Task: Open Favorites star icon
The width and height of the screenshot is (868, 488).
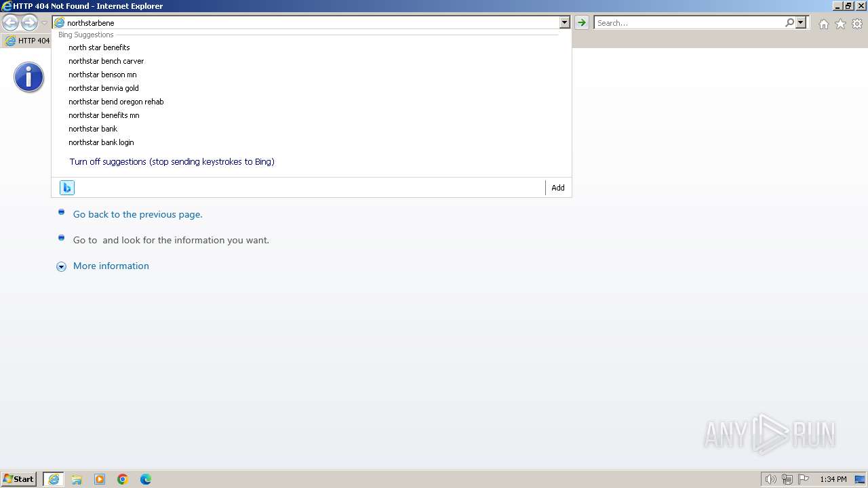Action: click(840, 24)
